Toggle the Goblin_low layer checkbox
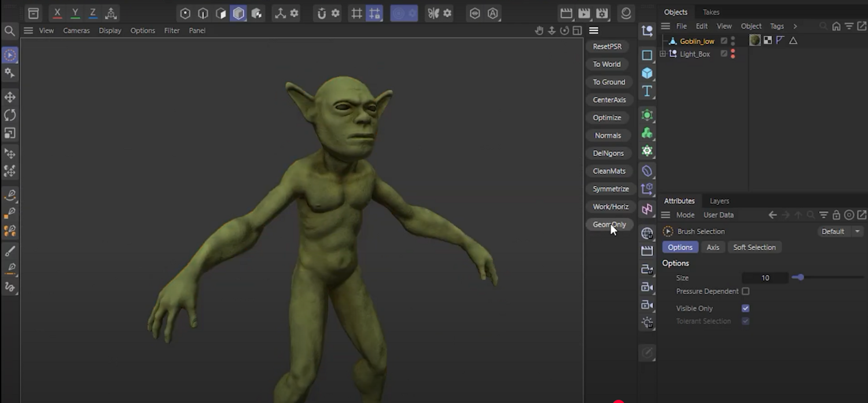This screenshot has height=403, width=868. pos(724,41)
